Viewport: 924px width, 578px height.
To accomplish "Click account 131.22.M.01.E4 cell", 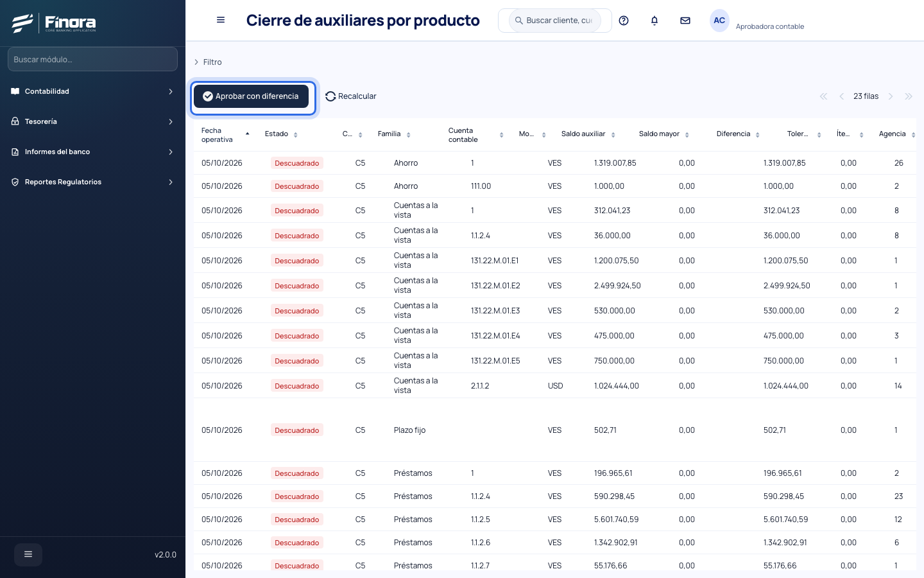I will click(x=495, y=336).
